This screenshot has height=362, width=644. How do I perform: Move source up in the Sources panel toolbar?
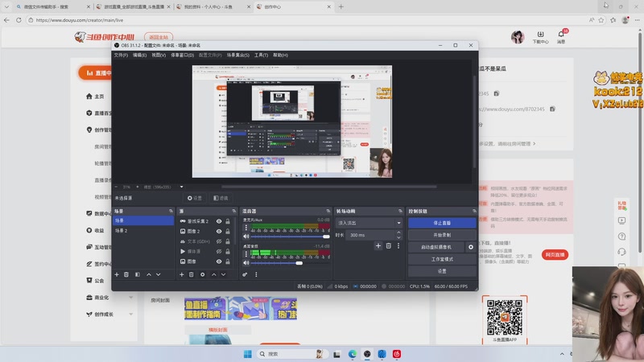tap(213, 274)
